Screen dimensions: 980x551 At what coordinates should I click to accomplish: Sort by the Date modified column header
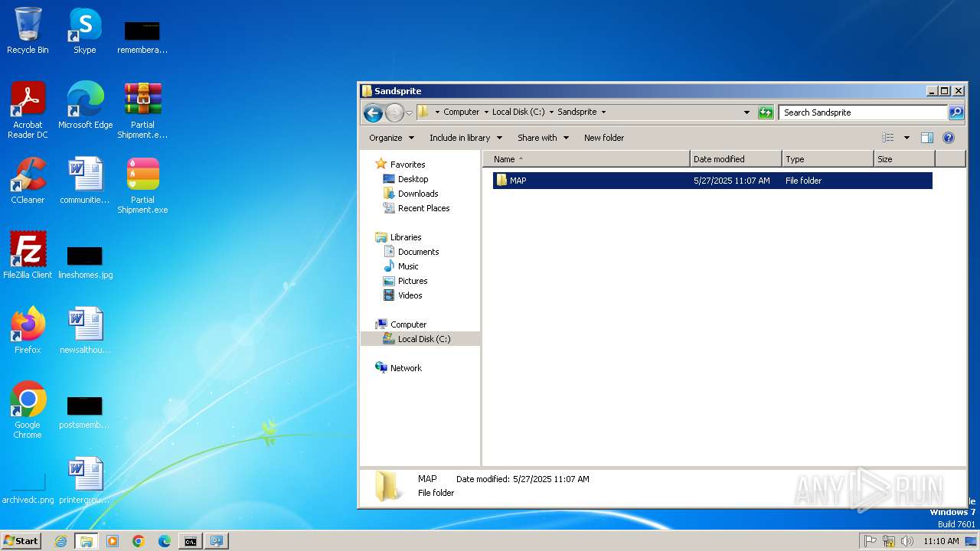(736, 159)
